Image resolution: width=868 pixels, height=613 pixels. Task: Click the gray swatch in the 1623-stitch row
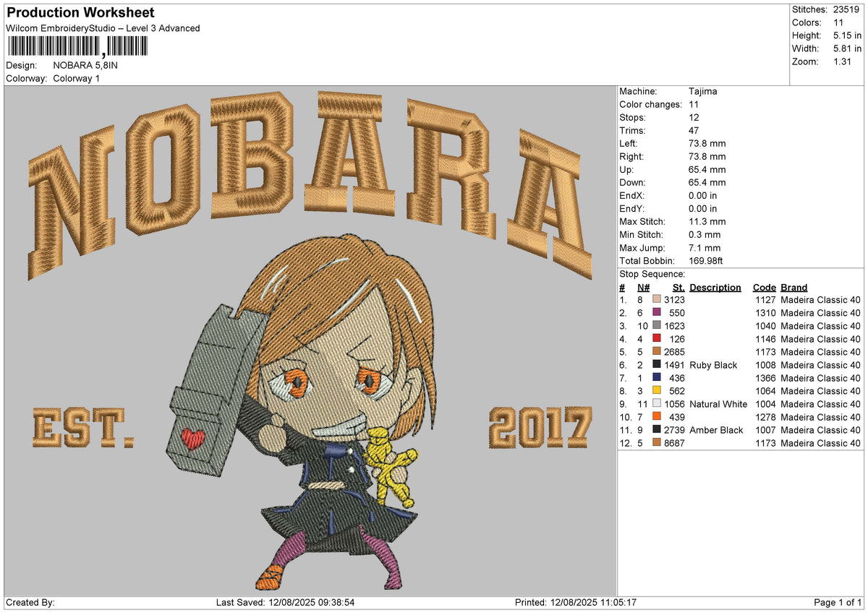656,325
